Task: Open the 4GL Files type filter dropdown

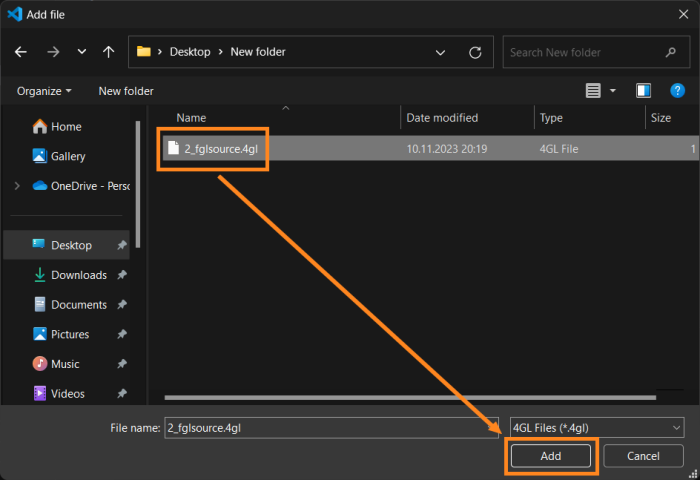Action: coord(596,427)
